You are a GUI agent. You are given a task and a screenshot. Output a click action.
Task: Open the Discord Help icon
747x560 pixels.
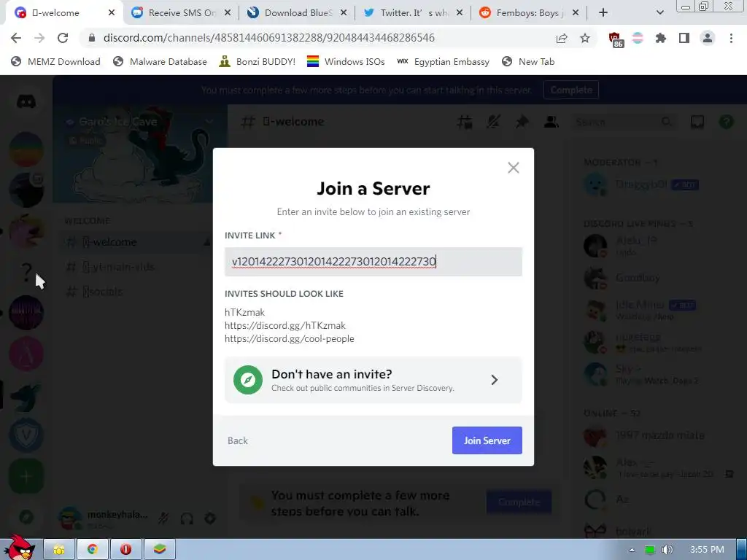pos(726,122)
